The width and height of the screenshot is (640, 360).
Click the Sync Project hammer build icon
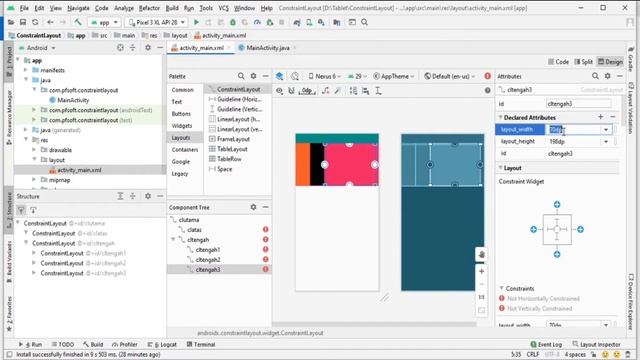click(x=78, y=22)
